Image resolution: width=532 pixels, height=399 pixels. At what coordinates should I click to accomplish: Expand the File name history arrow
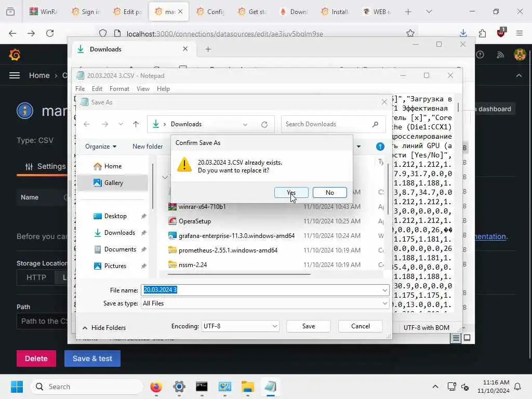[384, 290]
